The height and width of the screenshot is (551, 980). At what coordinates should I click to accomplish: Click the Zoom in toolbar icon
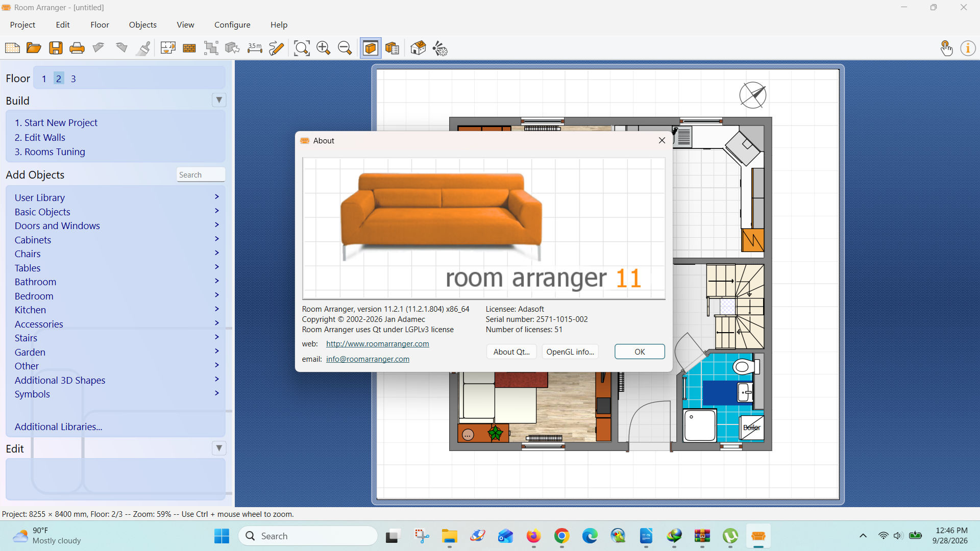tap(323, 48)
